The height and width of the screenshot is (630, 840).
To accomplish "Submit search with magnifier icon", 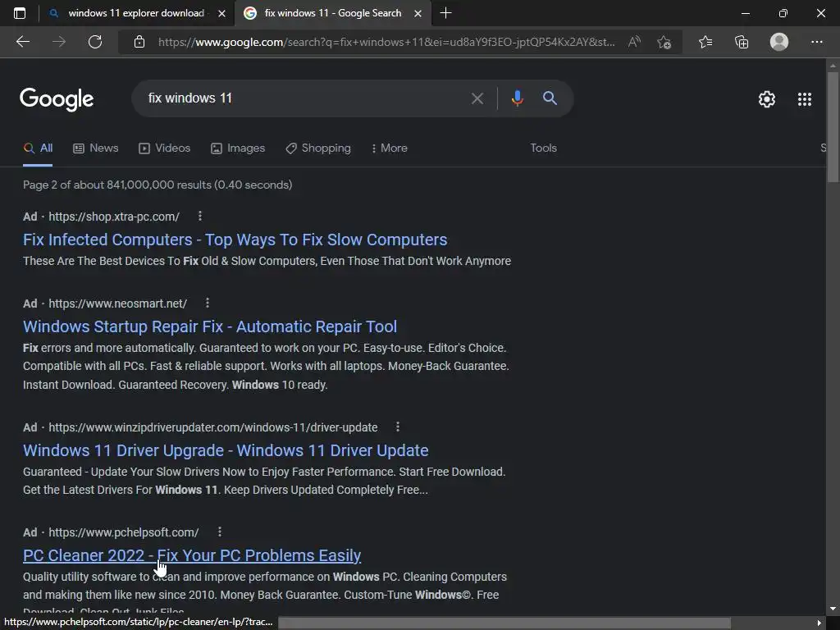I will [x=550, y=98].
